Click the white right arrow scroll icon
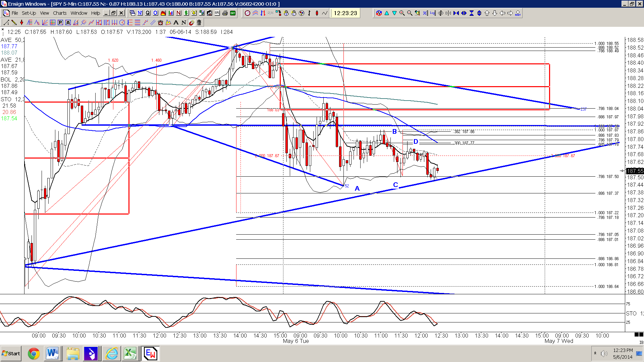 pos(510,13)
